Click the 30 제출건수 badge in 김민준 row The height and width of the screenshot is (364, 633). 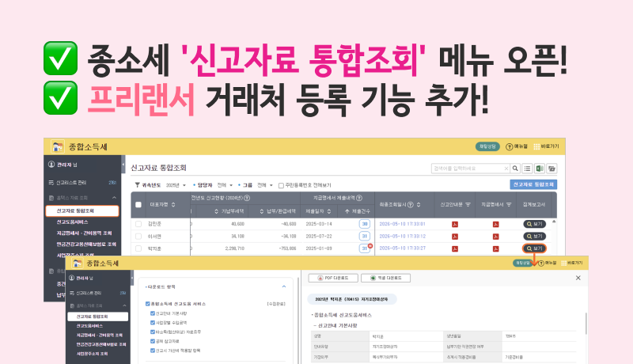pos(365,224)
